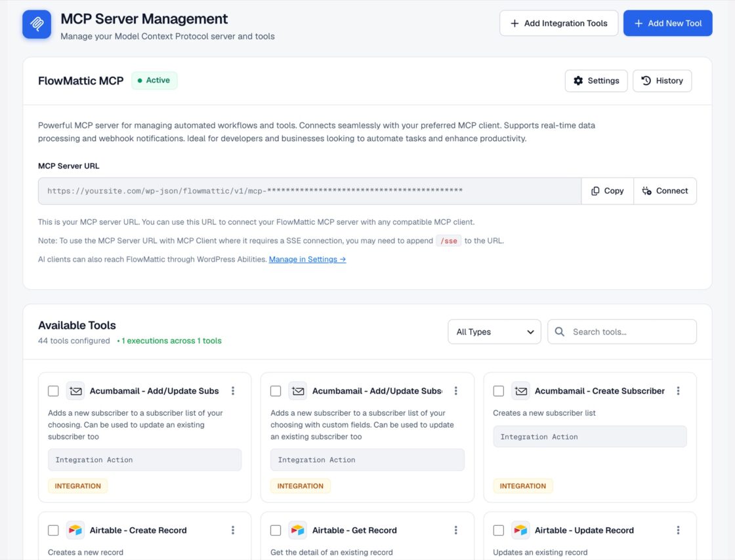The image size is (735, 560).
Task: Copy the MCP Server URL
Action: coord(607,191)
